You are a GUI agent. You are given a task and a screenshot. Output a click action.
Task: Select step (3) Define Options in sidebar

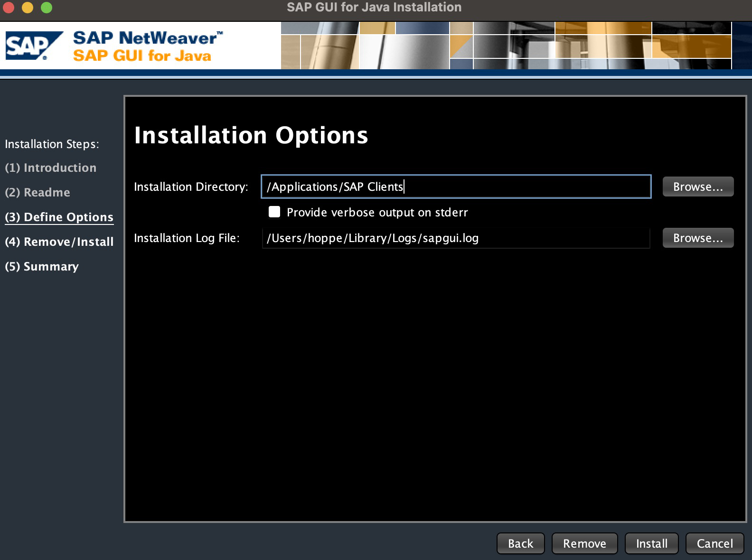coord(59,217)
